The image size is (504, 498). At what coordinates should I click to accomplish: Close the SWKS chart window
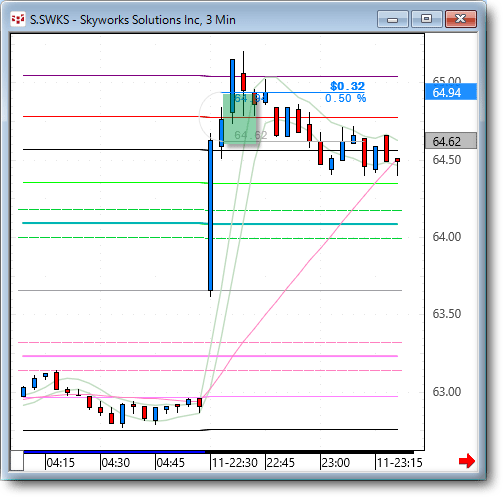click(x=461, y=19)
